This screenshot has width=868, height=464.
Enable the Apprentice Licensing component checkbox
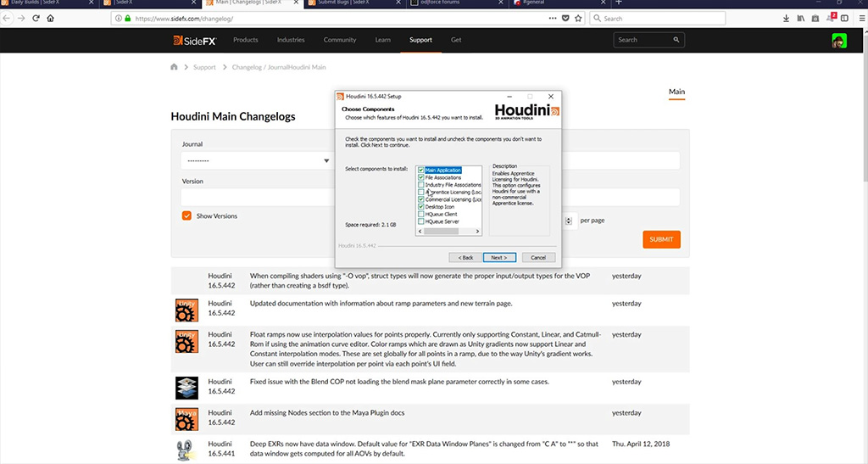[x=421, y=192]
